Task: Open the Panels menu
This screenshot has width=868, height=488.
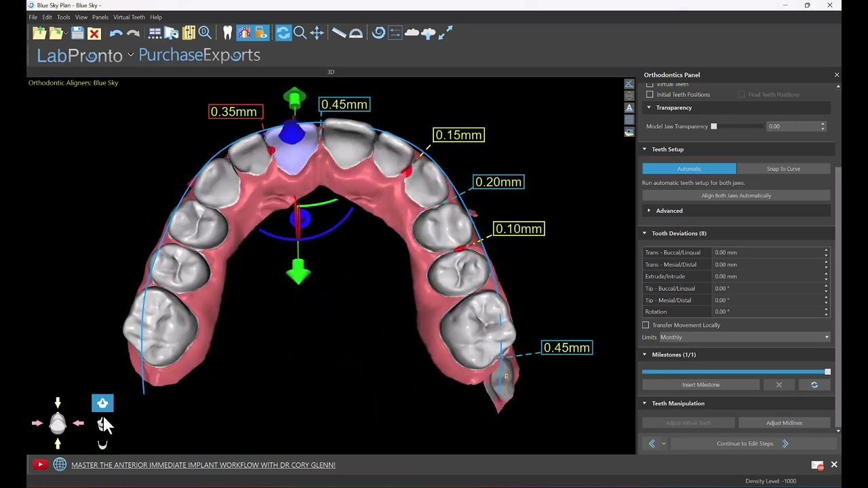Action: tap(100, 17)
